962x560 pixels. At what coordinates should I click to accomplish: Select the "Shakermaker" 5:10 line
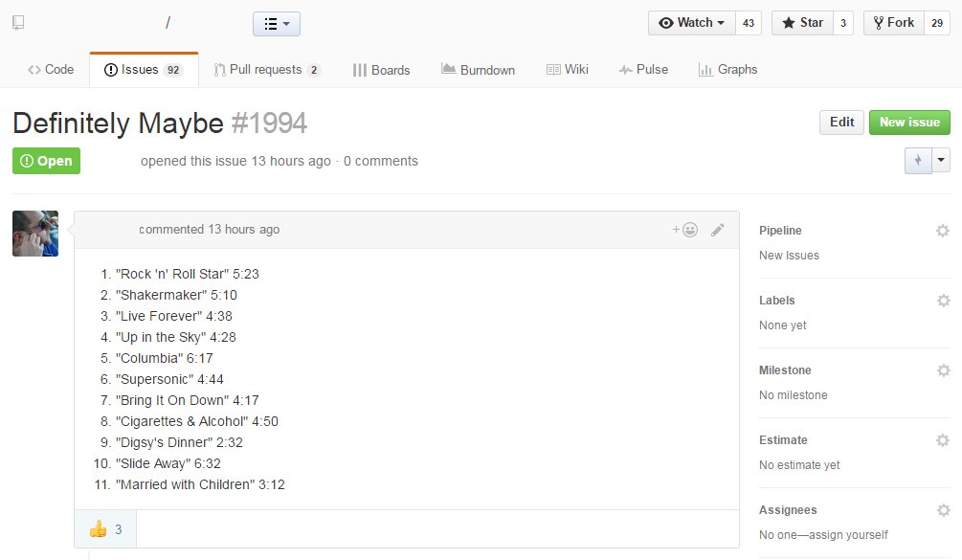(176, 295)
